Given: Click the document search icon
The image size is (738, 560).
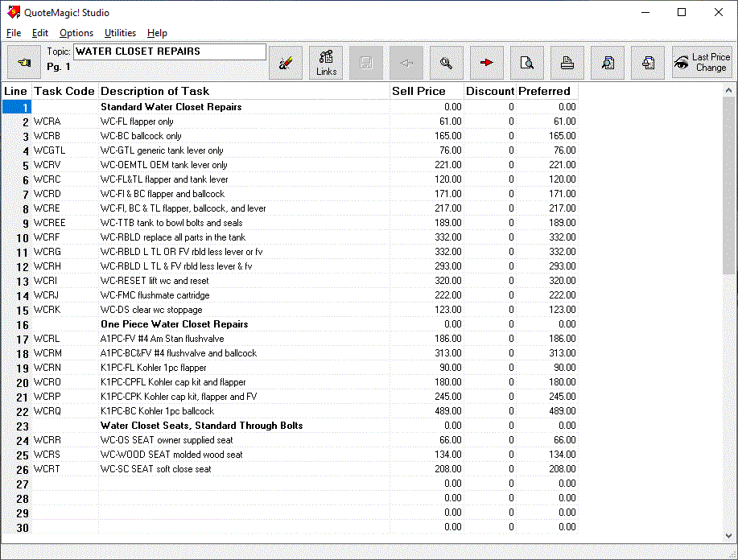Looking at the screenshot, I should 608,62.
